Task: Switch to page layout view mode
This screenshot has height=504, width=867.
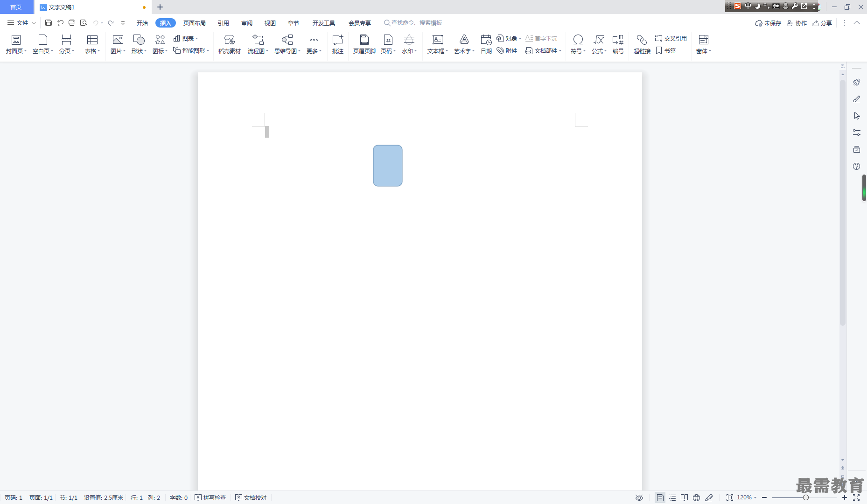Action: tap(660, 497)
